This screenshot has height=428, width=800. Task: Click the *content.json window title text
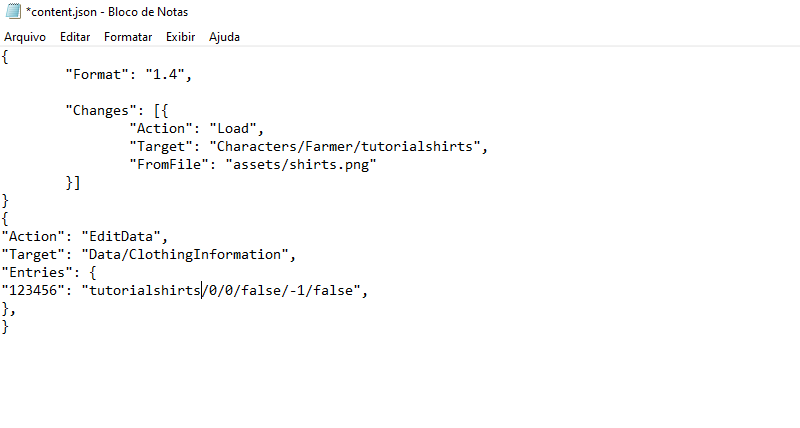tap(107, 12)
